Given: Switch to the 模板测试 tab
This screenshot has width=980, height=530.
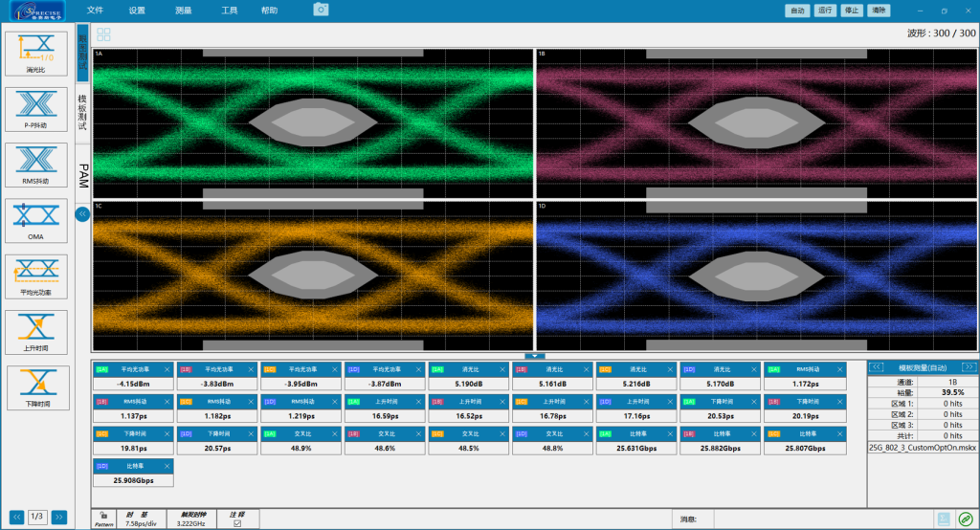Looking at the screenshot, I should pos(82,113).
